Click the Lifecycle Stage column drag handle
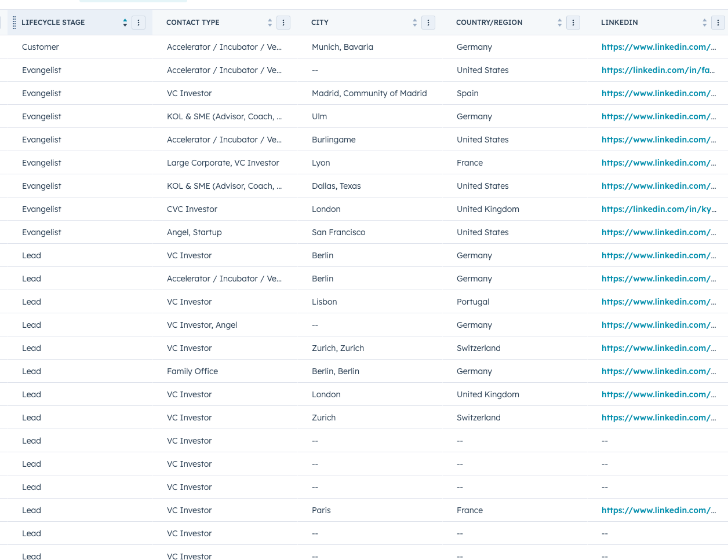 coord(14,23)
